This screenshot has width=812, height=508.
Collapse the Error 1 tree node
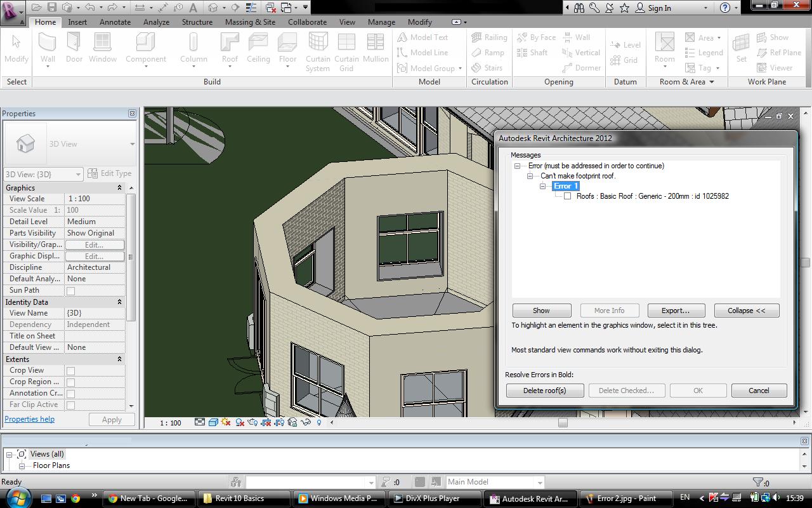point(543,186)
